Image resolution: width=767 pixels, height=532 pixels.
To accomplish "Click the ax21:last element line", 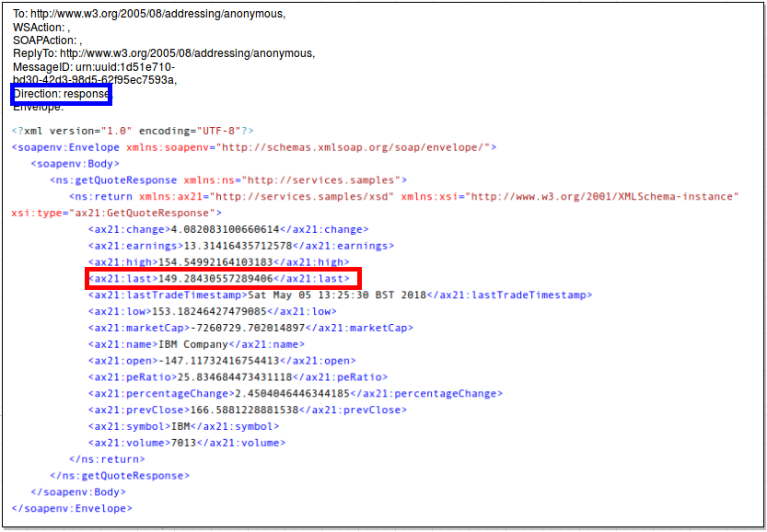I will [x=222, y=279].
